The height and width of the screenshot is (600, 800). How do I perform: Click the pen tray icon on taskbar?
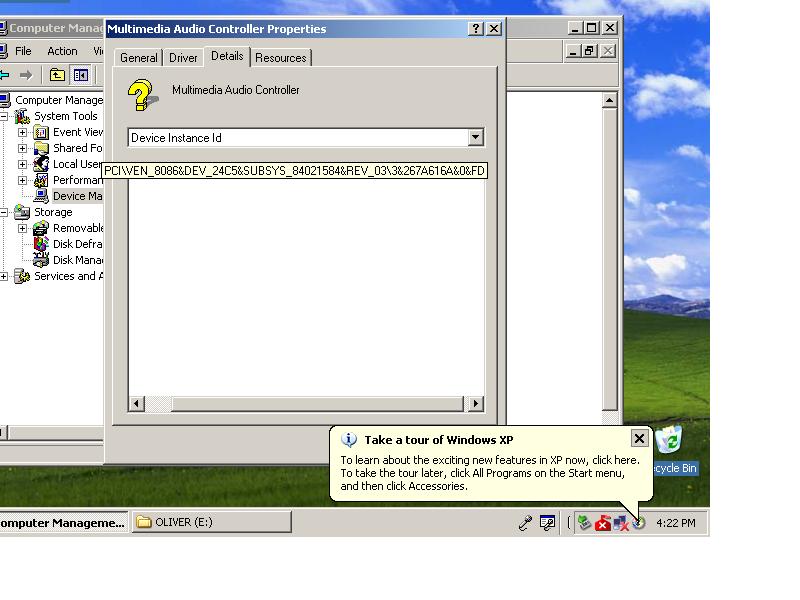(525, 523)
